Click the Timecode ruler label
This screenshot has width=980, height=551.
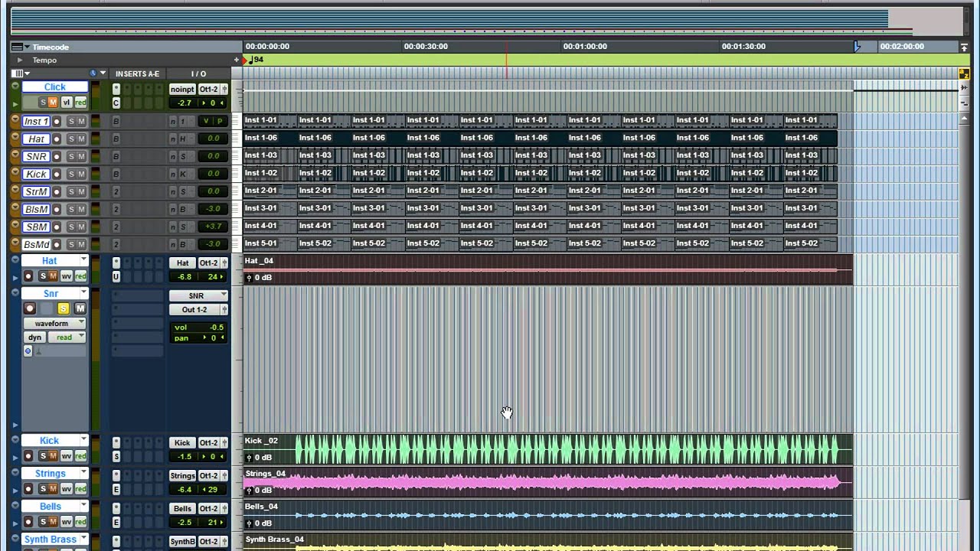51,47
